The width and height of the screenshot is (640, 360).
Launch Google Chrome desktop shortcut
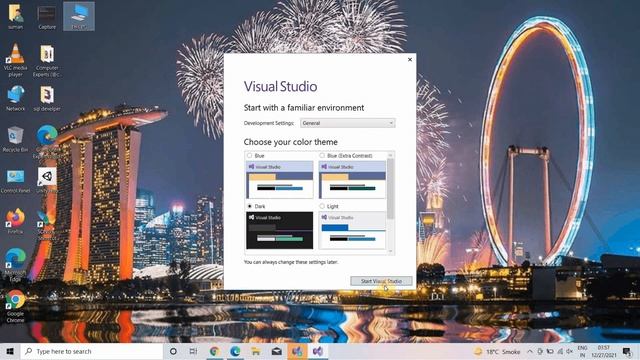pyautogui.click(x=16, y=305)
